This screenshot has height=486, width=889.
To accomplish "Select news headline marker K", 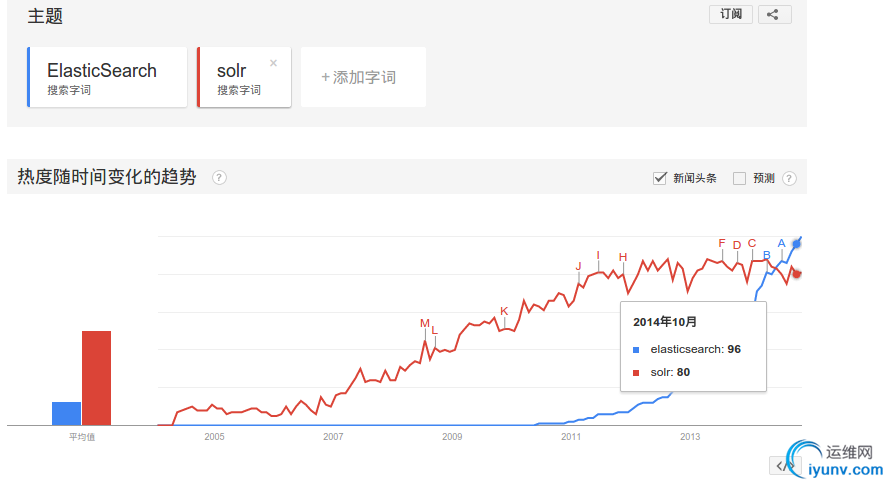I will coord(504,311).
